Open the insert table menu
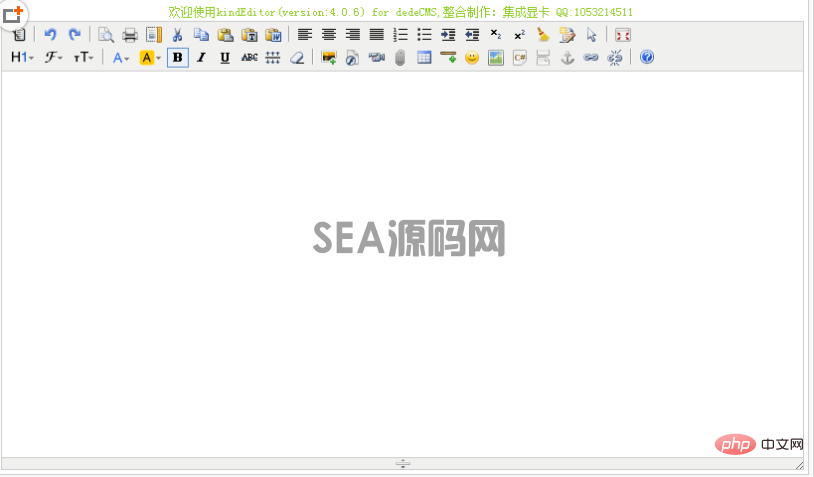The height and width of the screenshot is (477, 814). [x=424, y=58]
